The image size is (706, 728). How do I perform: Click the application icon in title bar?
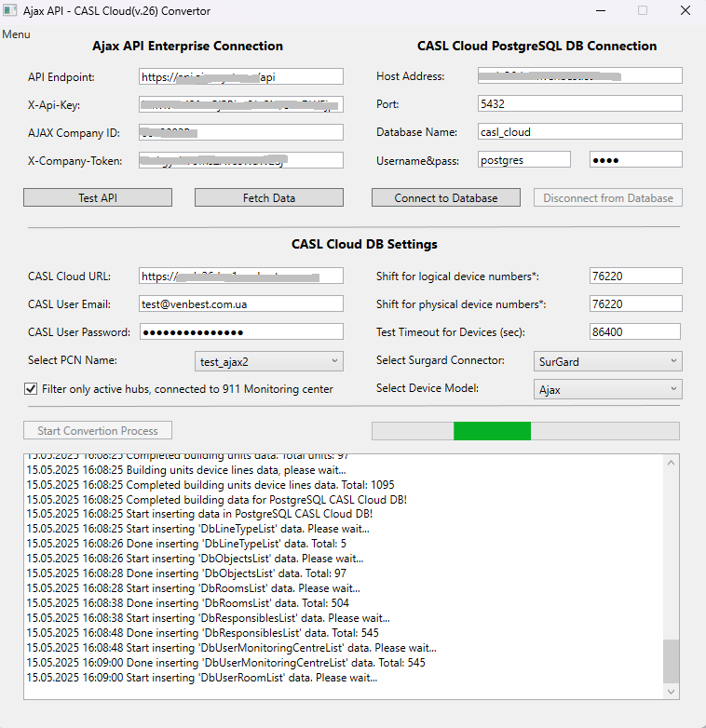coord(9,10)
